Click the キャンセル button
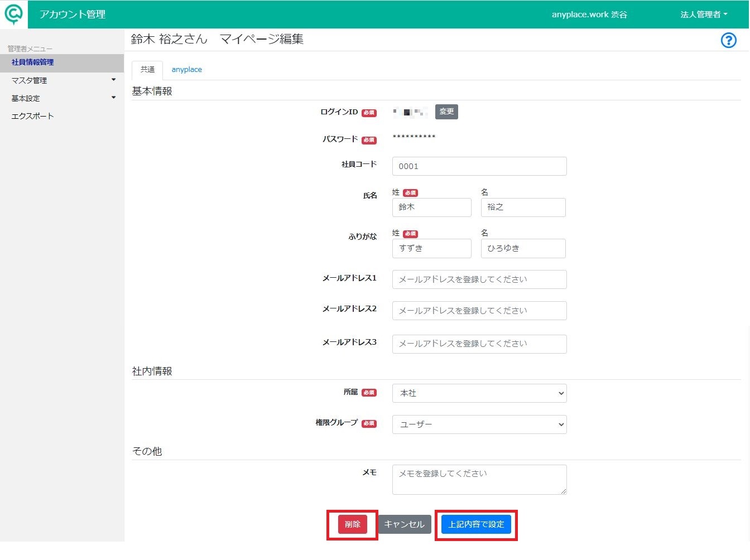Screen dimensions: 750x560 pyautogui.click(x=405, y=524)
